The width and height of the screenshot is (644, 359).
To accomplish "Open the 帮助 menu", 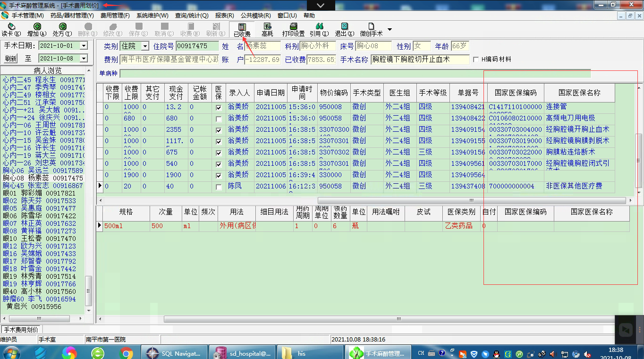I will 309,16.
